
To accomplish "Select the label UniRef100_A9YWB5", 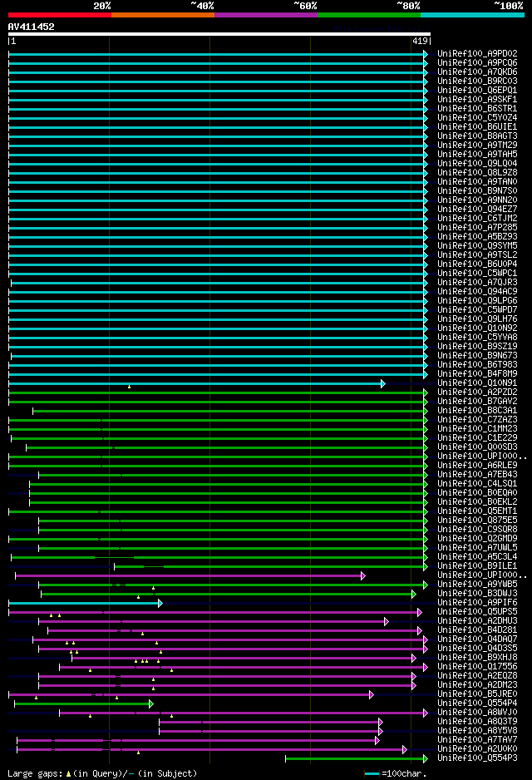I will pyautogui.click(x=477, y=584).
